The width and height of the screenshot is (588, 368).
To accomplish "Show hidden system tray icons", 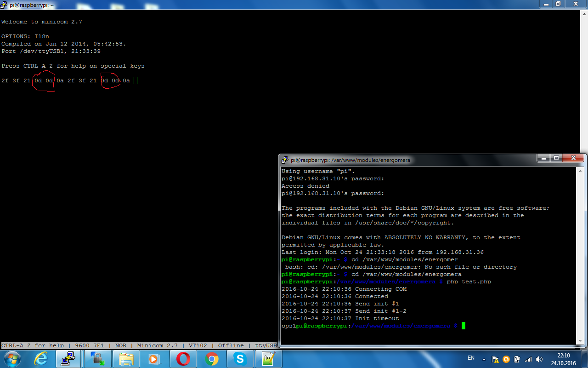I will point(484,359).
